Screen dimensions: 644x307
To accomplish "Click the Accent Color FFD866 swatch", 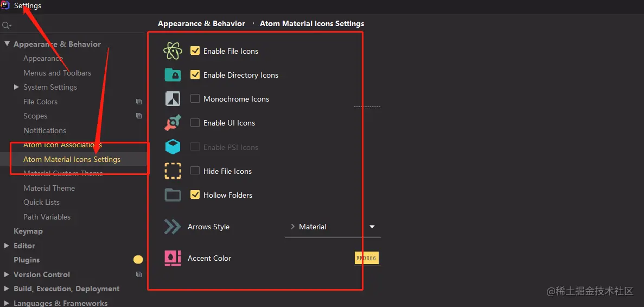I will pos(367,259).
